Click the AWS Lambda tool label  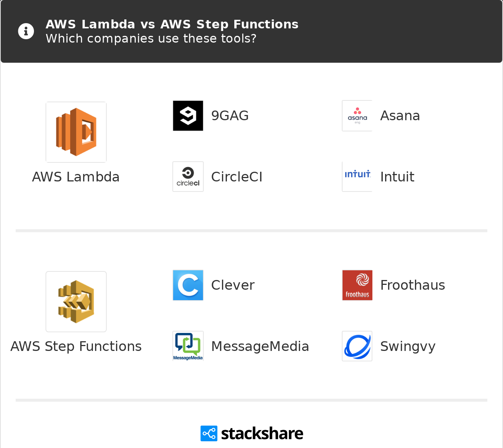click(76, 177)
